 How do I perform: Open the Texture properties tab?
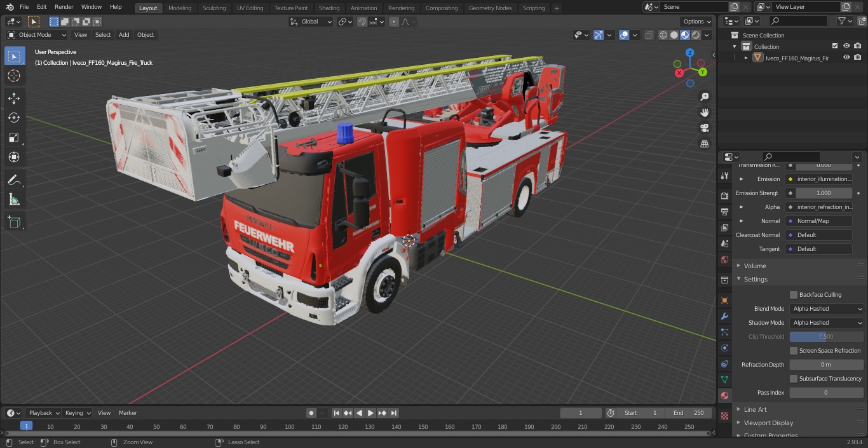click(724, 416)
